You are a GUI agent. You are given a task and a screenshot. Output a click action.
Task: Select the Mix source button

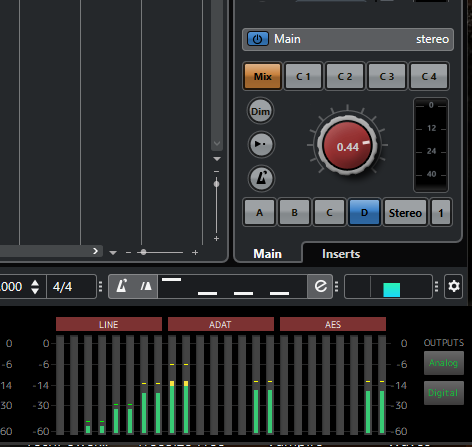click(x=262, y=76)
